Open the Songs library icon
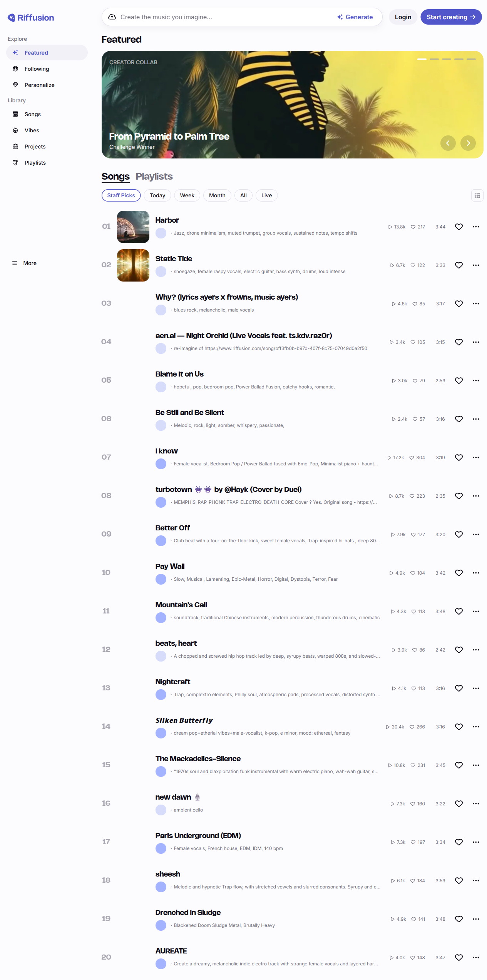 click(x=15, y=114)
